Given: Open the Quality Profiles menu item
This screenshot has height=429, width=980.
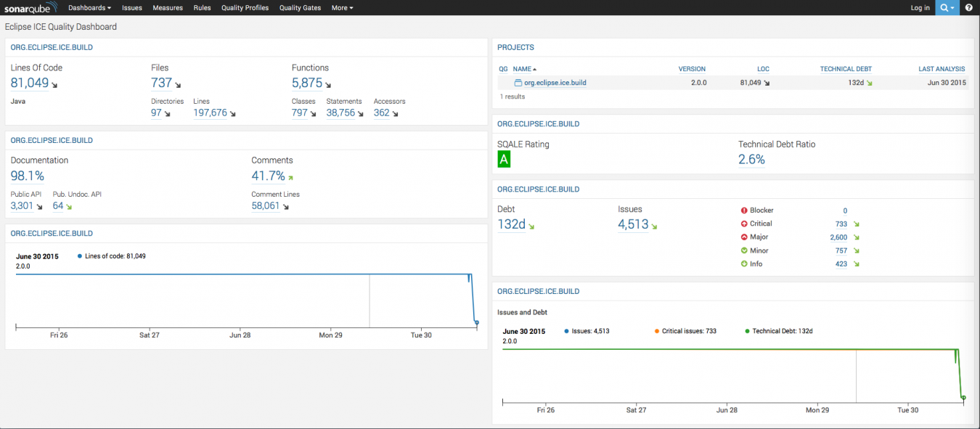Looking at the screenshot, I should point(245,8).
